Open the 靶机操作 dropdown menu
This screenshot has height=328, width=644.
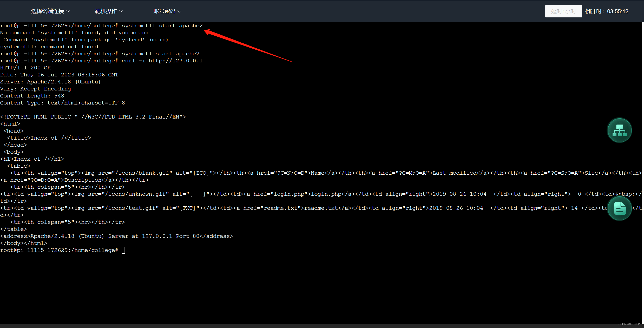[108, 11]
